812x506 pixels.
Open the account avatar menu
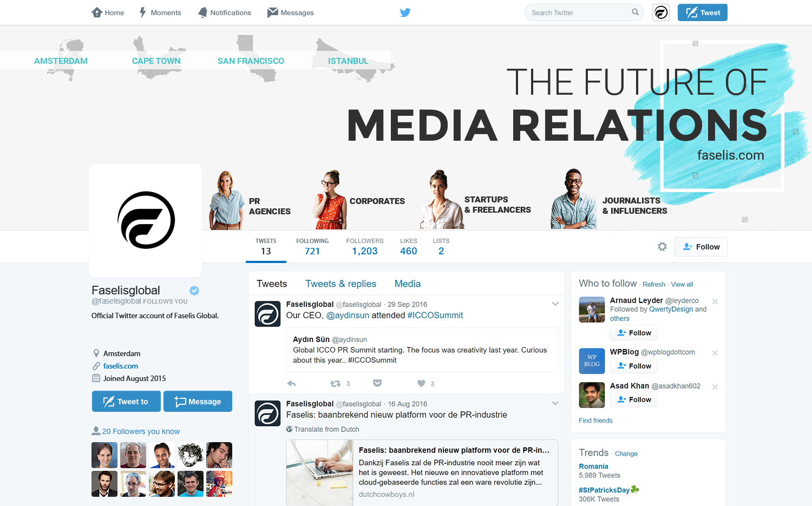coord(661,12)
